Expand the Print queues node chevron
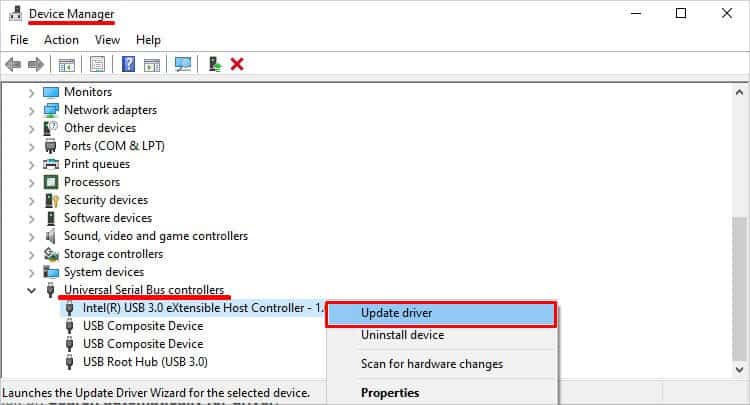750x405 pixels. 31,165
